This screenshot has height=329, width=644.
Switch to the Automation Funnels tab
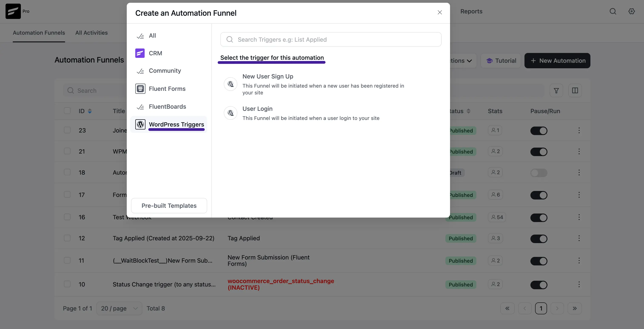(39, 33)
